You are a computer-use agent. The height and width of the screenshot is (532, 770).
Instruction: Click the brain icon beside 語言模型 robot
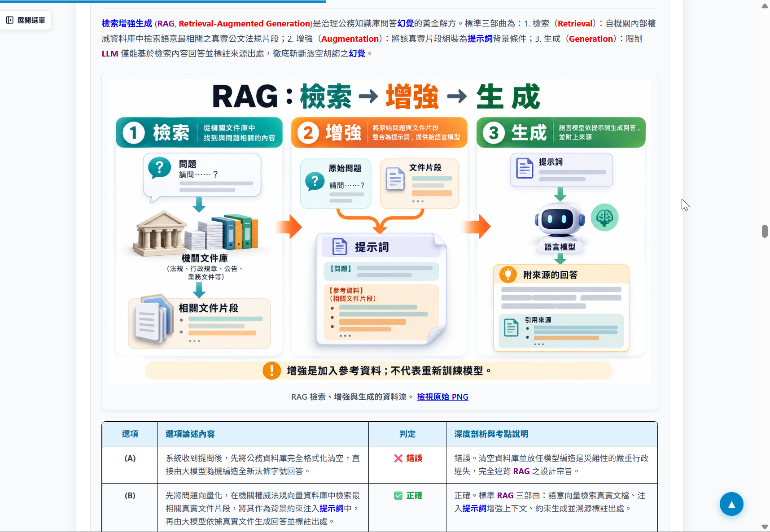click(x=604, y=218)
